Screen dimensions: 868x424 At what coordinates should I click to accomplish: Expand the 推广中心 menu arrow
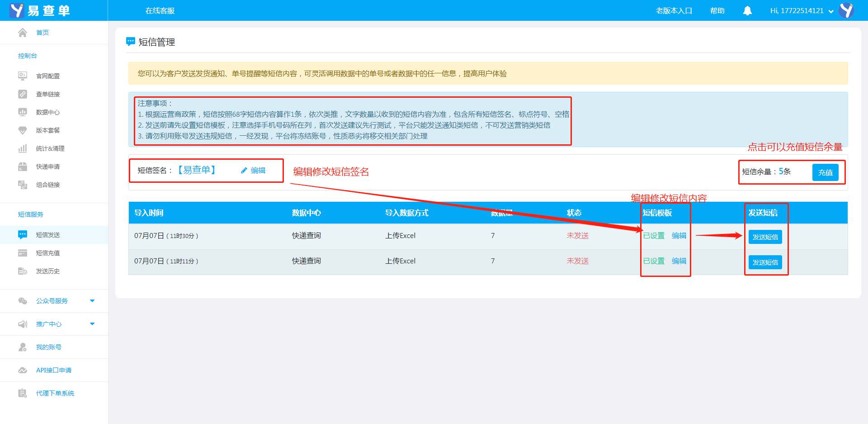pyautogui.click(x=92, y=324)
